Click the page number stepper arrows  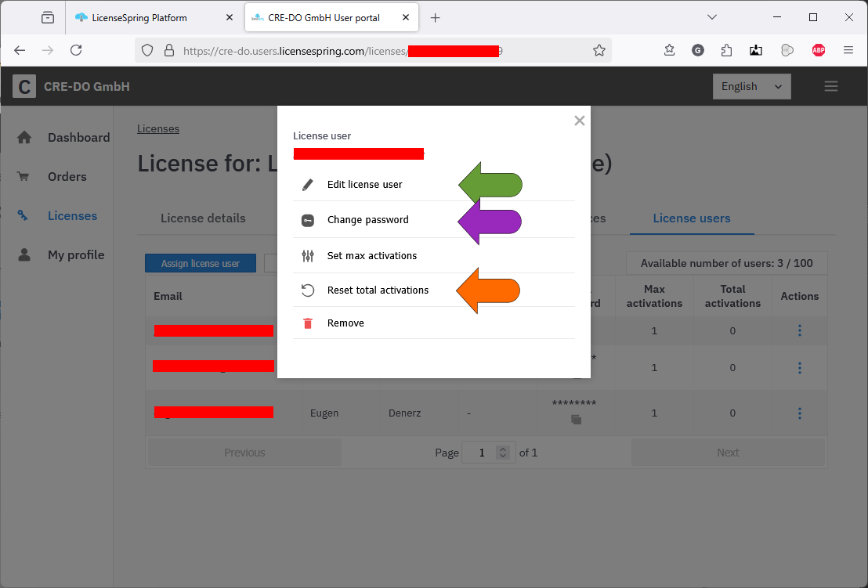[503, 453]
